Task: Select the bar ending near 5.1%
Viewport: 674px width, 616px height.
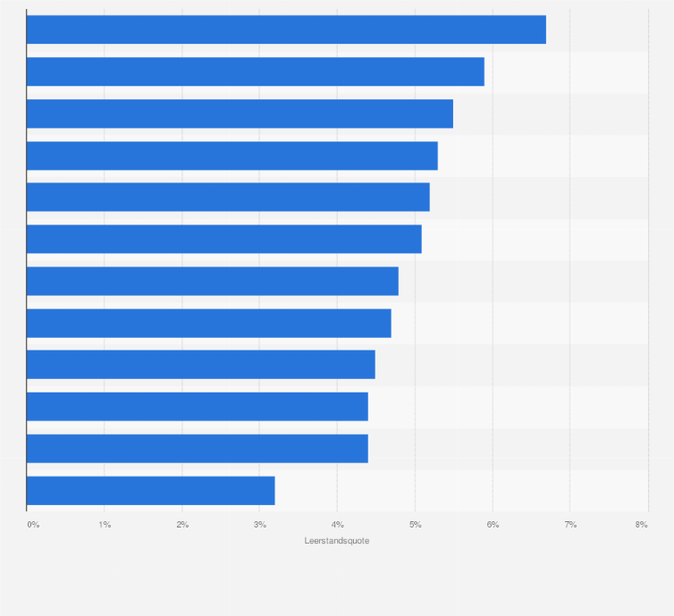Action: (x=224, y=240)
